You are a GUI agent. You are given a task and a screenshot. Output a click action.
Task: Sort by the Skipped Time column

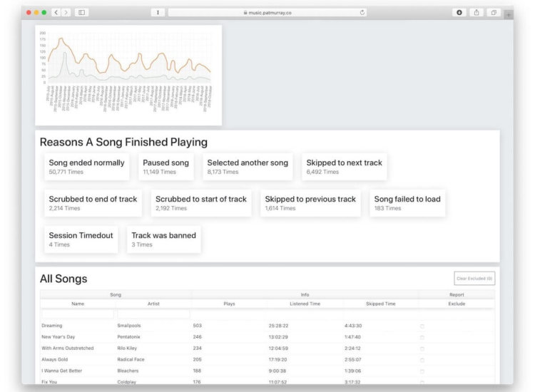pyautogui.click(x=381, y=304)
